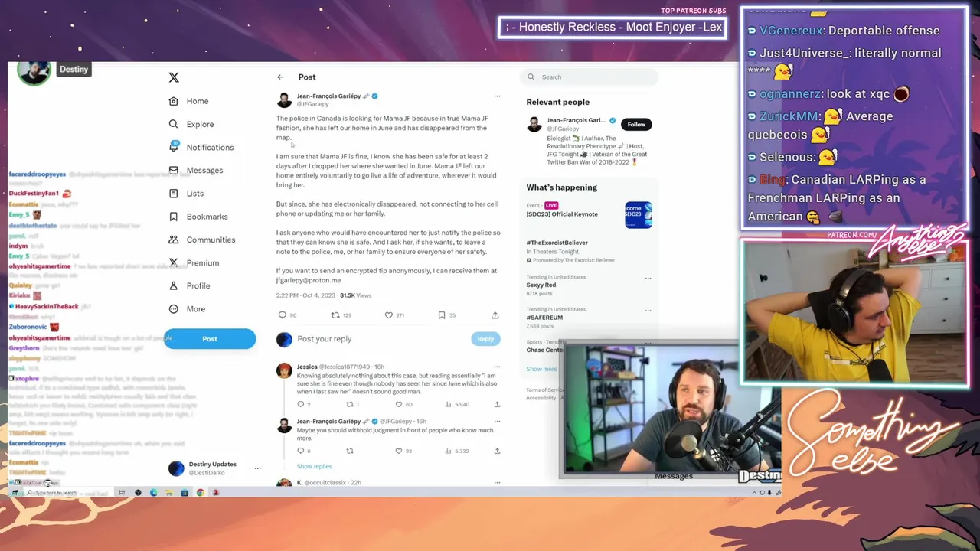Click the Profile person icon

click(173, 285)
